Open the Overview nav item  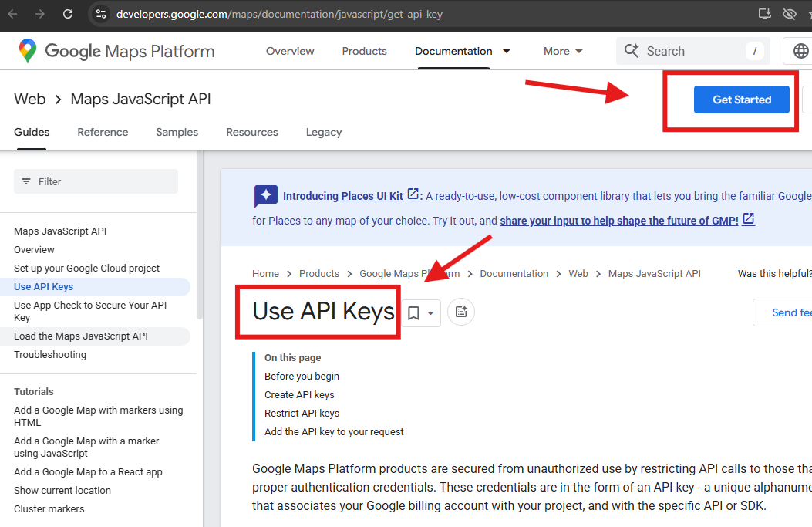[x=290, y=51]
